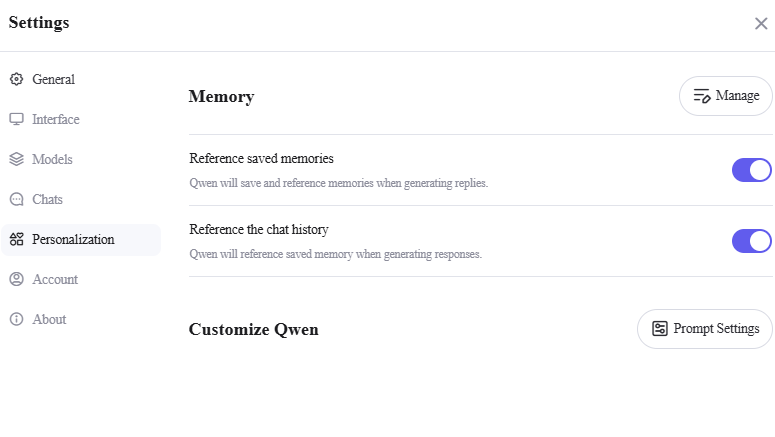Click the Interface monitor icon
The image size is (775, 437).
pyautogui.click(x=16, y=119)
